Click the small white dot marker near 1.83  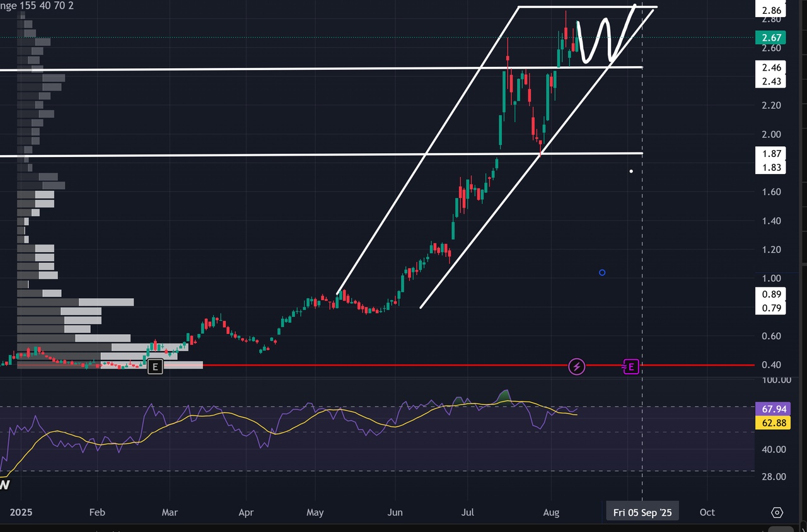coord(631,171)
